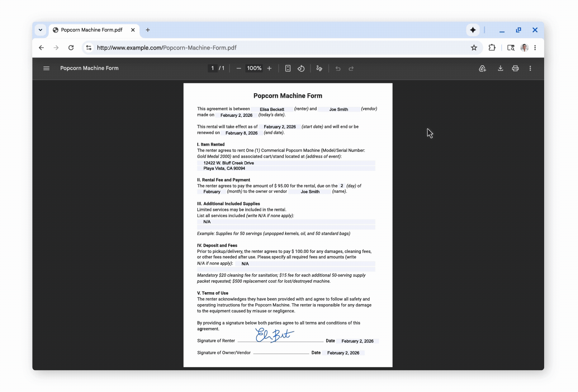Toggle the bookmark star for this page
The image size is (578, 392).
click(474, 47)
